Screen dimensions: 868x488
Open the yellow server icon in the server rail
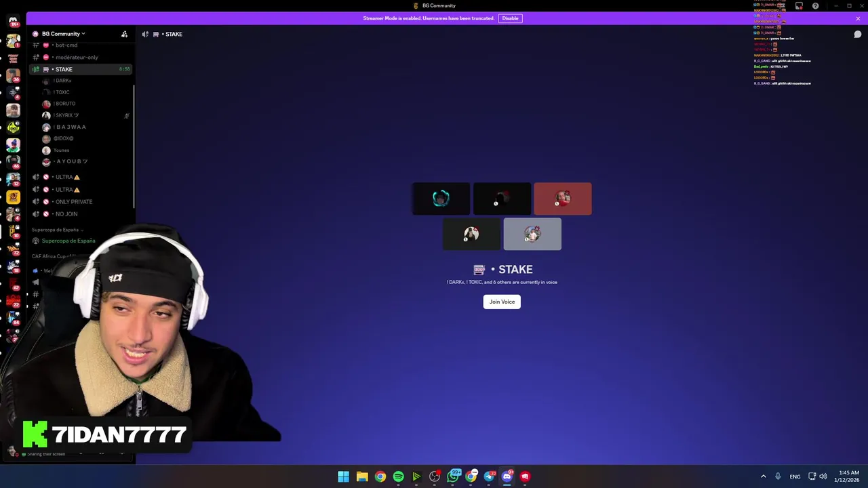coord(13,197)
